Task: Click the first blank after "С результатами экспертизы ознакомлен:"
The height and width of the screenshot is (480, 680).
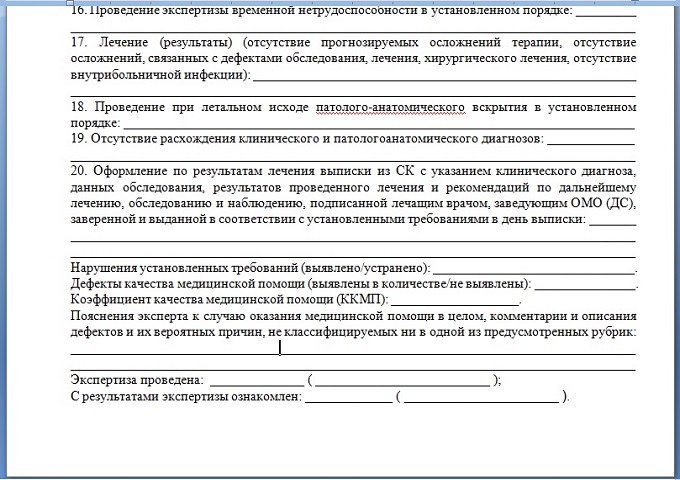Action: pyautogui.click(x=349, y=399)
